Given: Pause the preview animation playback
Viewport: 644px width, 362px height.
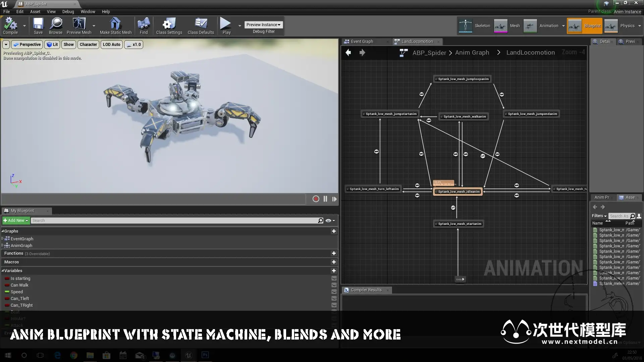Looking at the screenshot, I should 325,199.
